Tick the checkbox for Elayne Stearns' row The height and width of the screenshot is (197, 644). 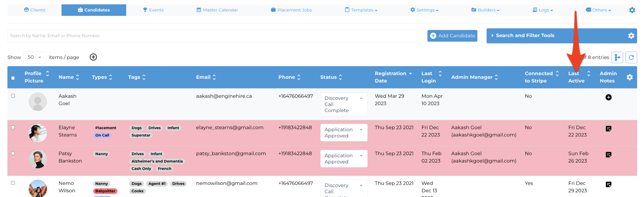(13, 127)
